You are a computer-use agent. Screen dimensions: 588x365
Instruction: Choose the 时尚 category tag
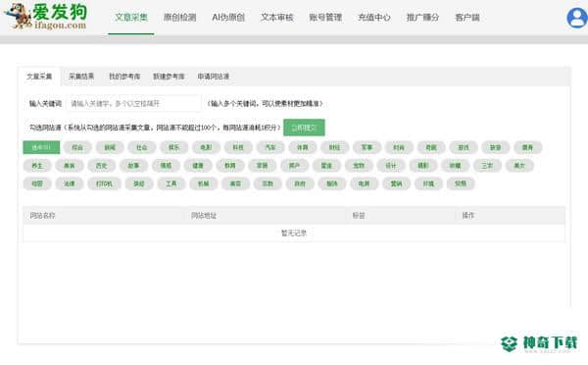pos(399,147)
